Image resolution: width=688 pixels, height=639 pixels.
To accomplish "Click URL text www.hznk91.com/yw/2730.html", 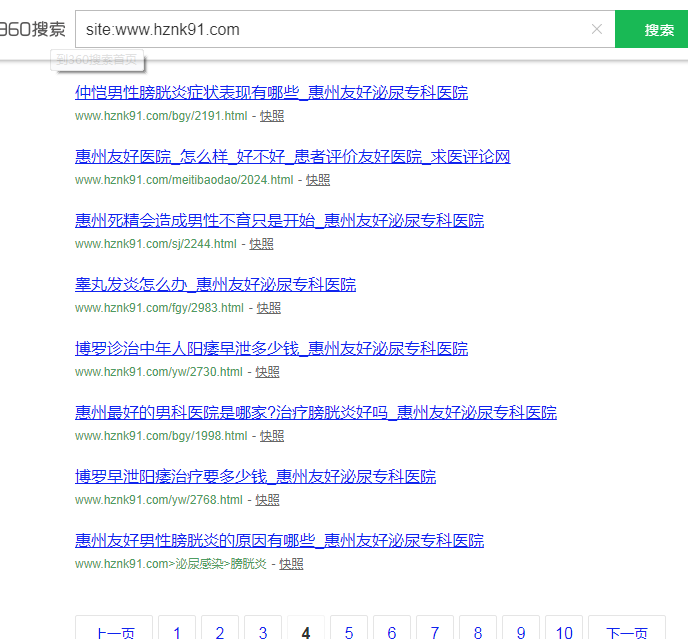I will coord(159,372).
